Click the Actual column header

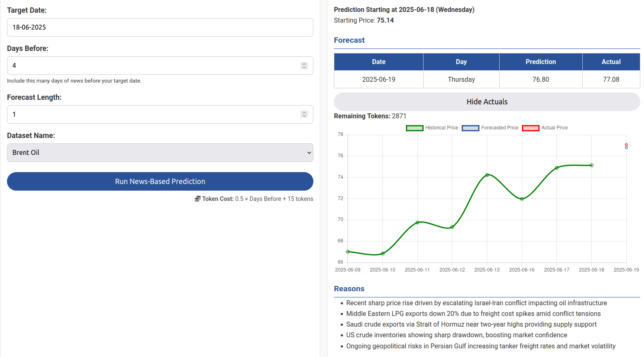pos(611,62)
